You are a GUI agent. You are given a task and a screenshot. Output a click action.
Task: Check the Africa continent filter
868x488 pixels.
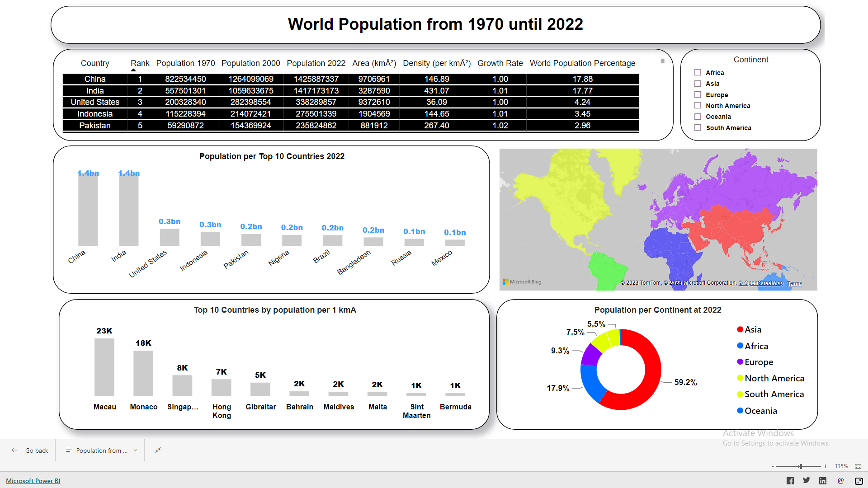tap(698, 73)
